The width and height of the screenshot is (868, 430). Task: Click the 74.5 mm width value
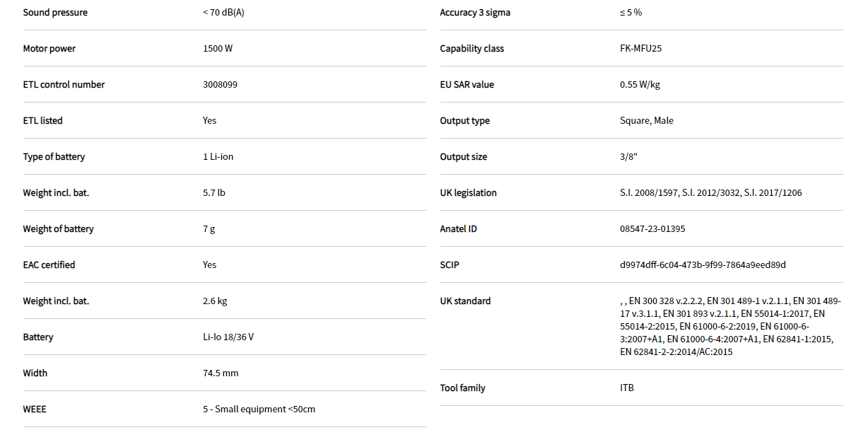221,373
